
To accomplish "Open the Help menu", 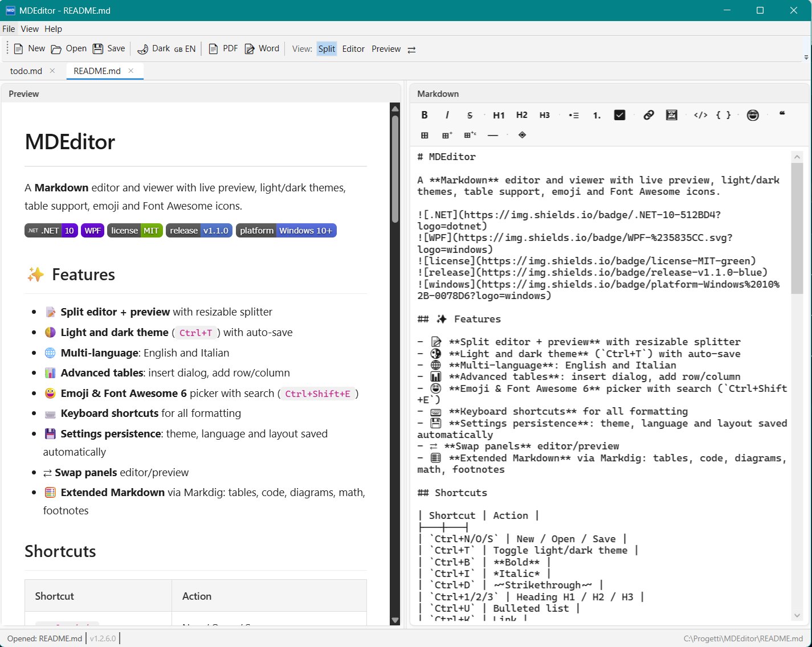I will click(x=53, y=29).
